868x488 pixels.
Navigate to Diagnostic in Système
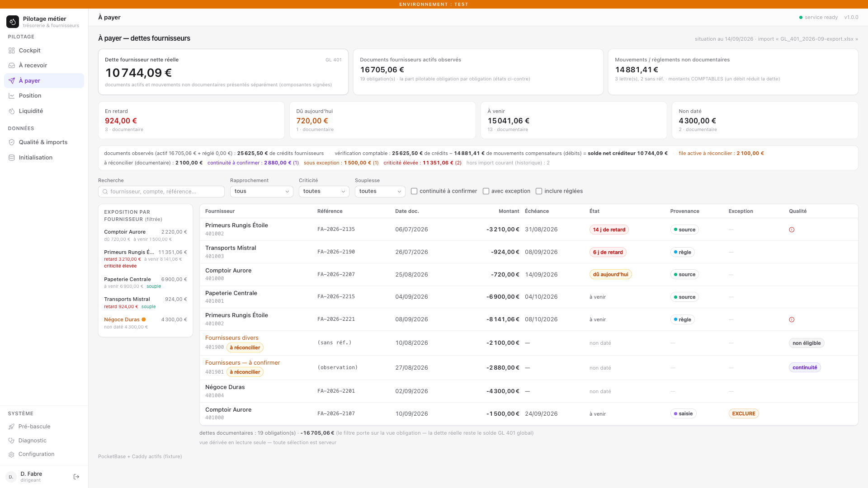[44, 441]
